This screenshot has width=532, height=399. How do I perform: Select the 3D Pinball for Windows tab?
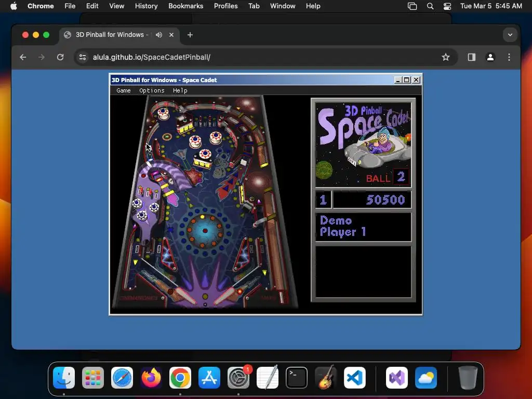(x=119, y=35)
